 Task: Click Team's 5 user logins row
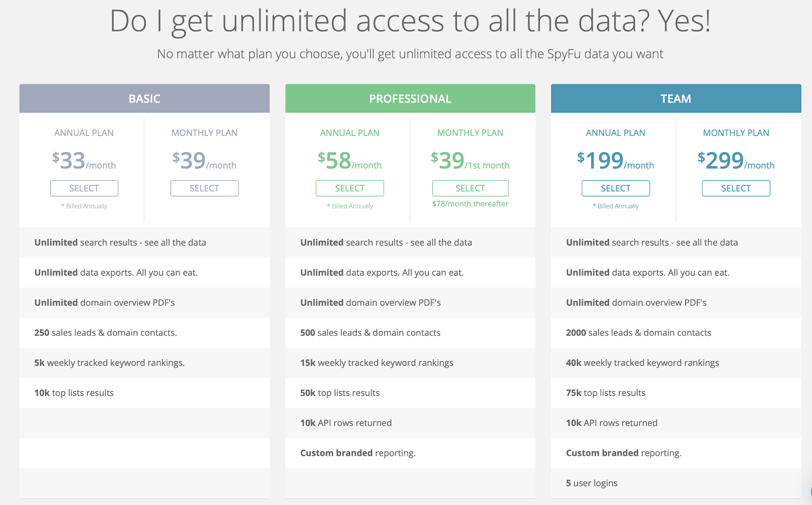point(592,483)
